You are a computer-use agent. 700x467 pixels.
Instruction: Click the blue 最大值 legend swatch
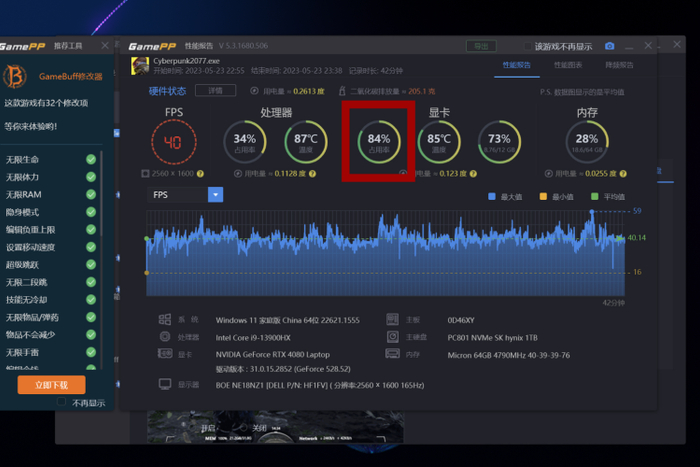pos(492,196)
